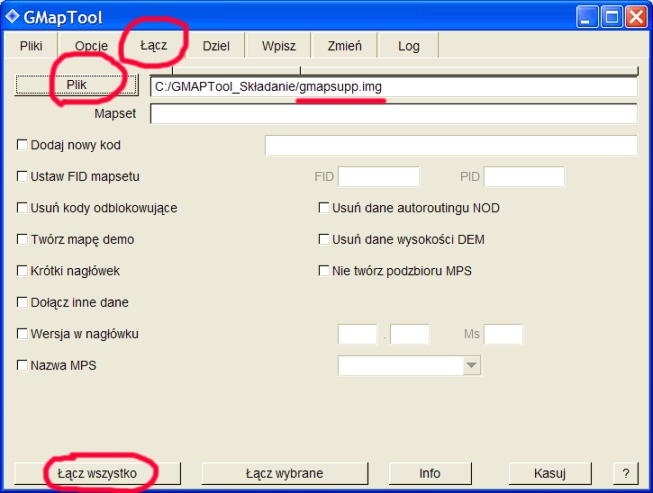The width and height of the screenshot is (653, 493).
Task: Click the FID input field
Action: click(x=378, y=177)
